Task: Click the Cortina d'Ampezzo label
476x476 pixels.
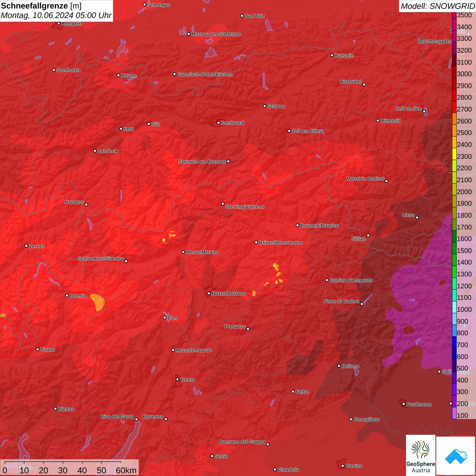Action: (351, 280)
